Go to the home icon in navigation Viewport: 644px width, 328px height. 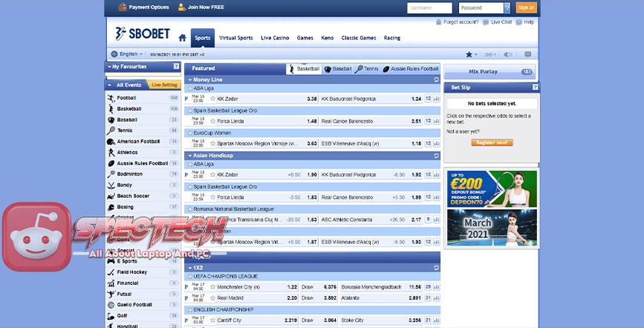183,38
